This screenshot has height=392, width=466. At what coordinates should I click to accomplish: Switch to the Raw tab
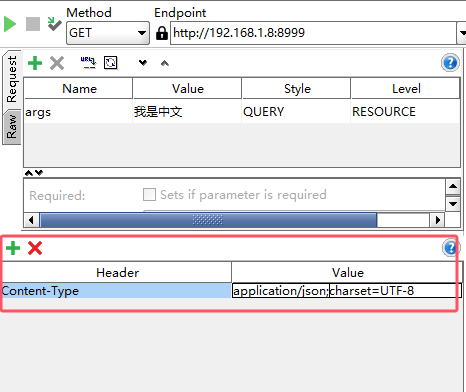click(11, 126)
